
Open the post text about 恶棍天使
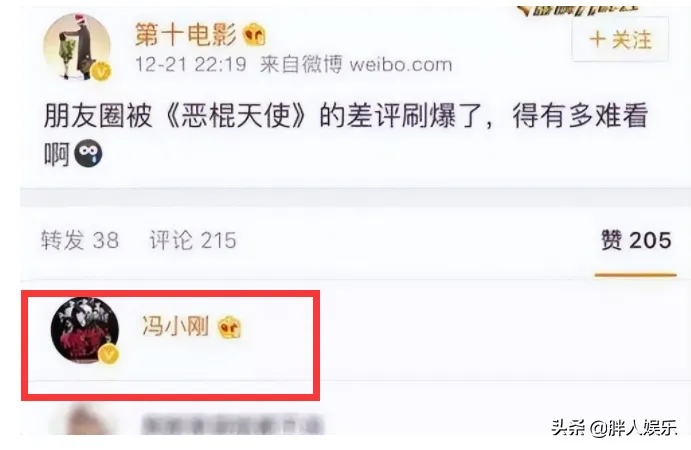pyautogui.click(x=345, y=134)
